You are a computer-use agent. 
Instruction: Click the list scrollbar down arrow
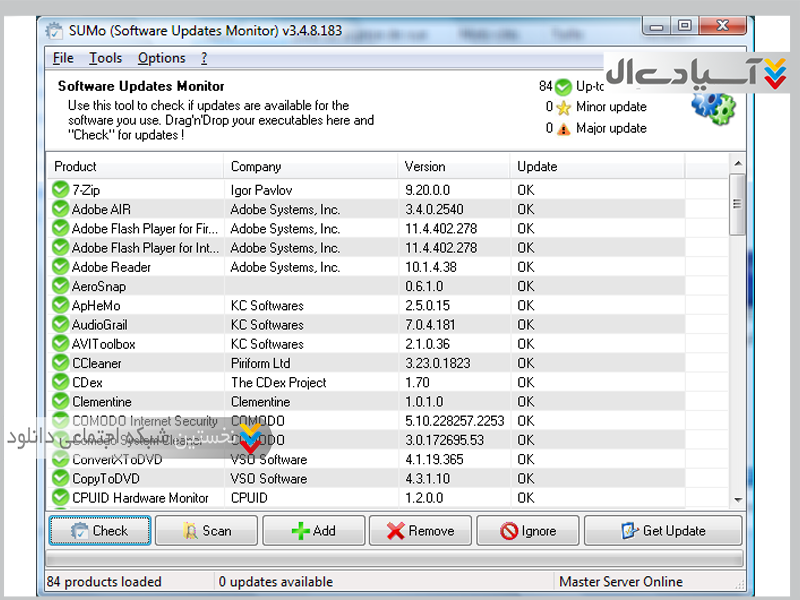pyautogui.click(x=738, y=498)
